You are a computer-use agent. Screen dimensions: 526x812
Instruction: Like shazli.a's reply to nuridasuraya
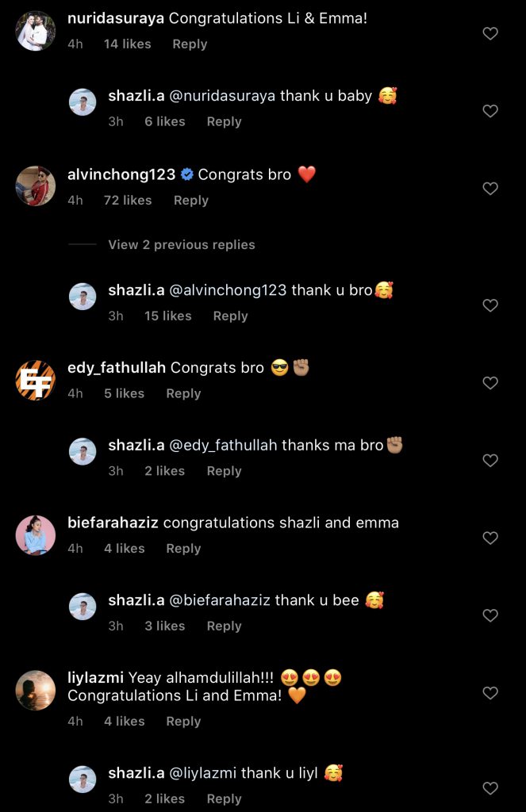pyautogui.click(x=490, y=111)
